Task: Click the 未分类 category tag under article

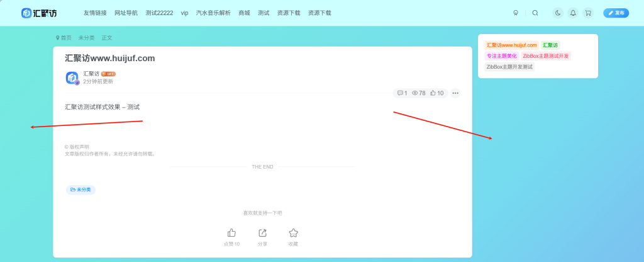Action: (x=80, y=190)
